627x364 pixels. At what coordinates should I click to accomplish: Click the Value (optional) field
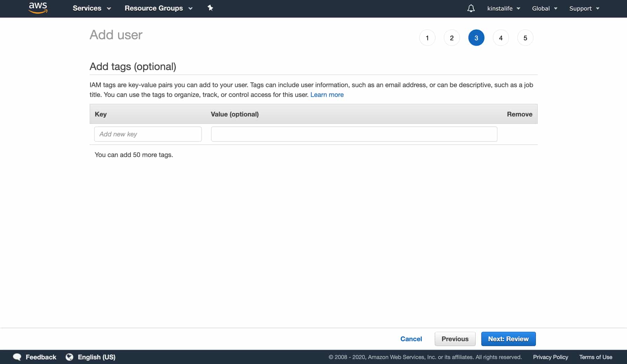pos(354,134)
